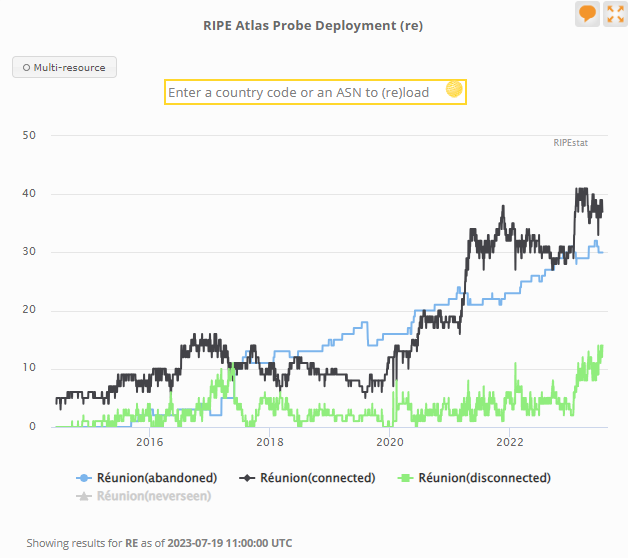Enable the greyed Réunion(neverseen) series
Screen dimensions: 628x558
point(143,496)
